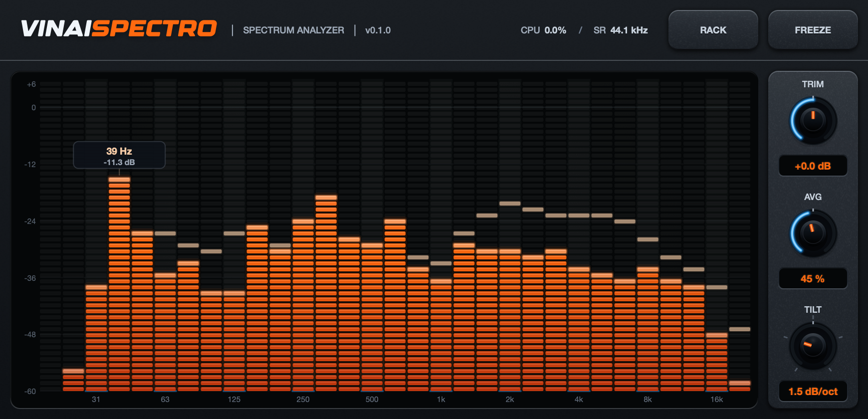The image size is (868, 419).
Task: Click the TILT label
Action: pos(813,310)
